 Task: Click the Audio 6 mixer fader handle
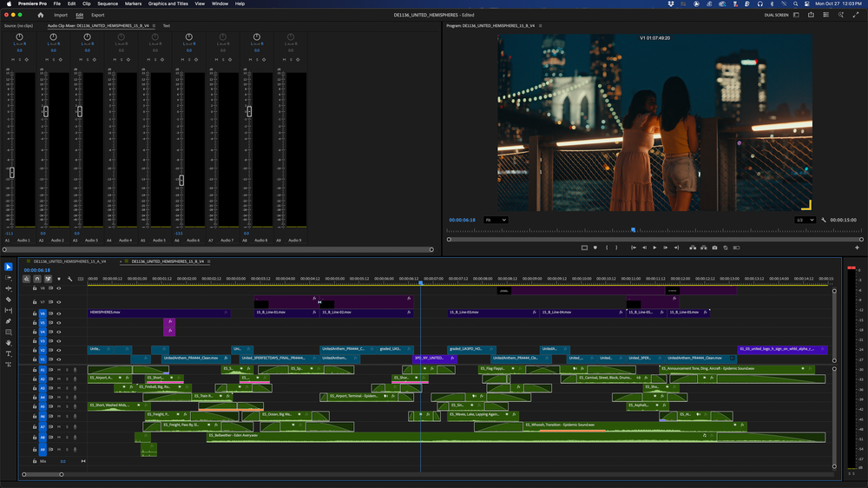pos(181,180)
